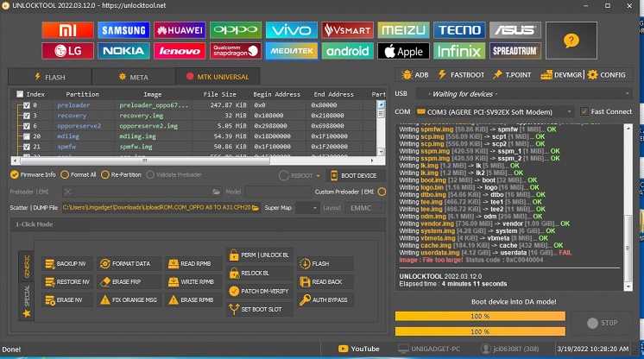The height and width of the screenshot is (359, 644).
Task: Enable Custom Preloader EMI radio
Action: click(x=382, y=192)
